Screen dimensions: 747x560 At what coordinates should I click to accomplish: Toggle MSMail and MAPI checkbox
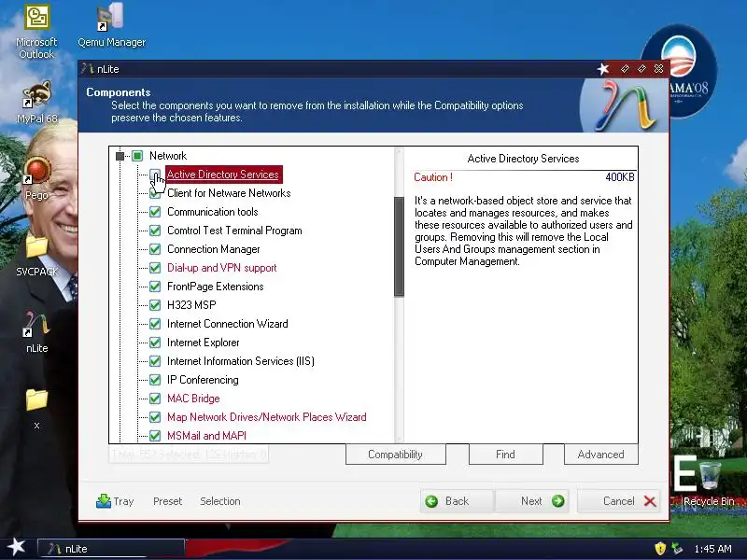coord(155,436)
